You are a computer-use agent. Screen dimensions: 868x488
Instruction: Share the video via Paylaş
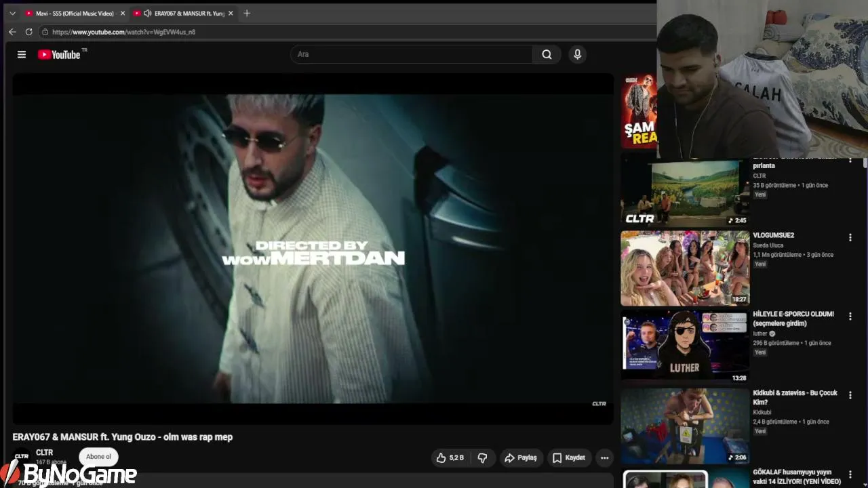click(521, 458)
